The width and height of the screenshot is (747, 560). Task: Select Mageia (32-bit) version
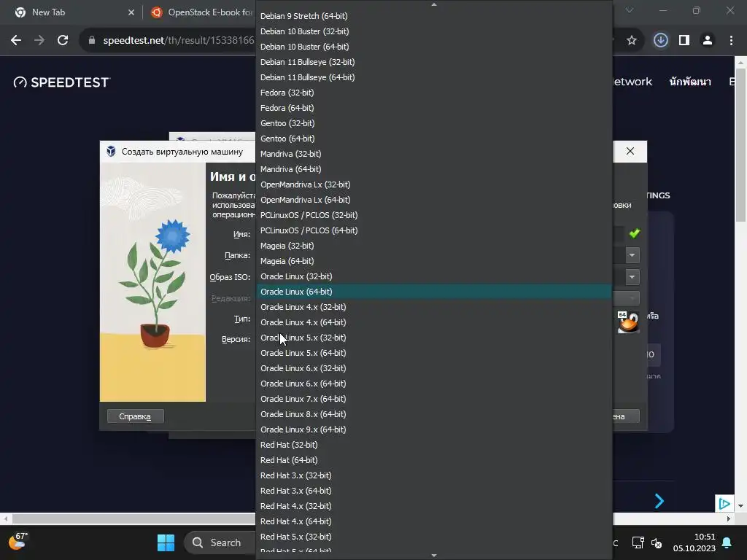[434, 245]
